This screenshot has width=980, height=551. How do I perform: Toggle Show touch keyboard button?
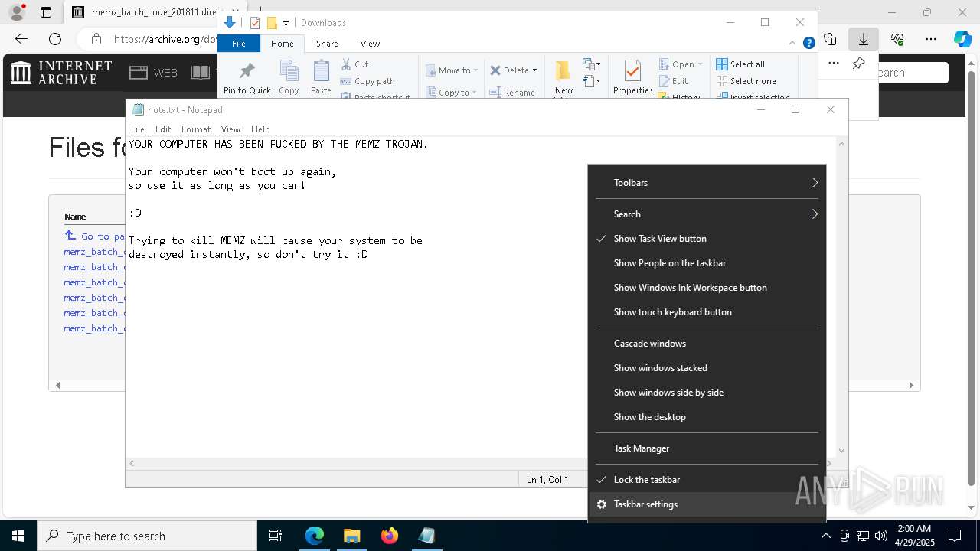pos(707,312)
